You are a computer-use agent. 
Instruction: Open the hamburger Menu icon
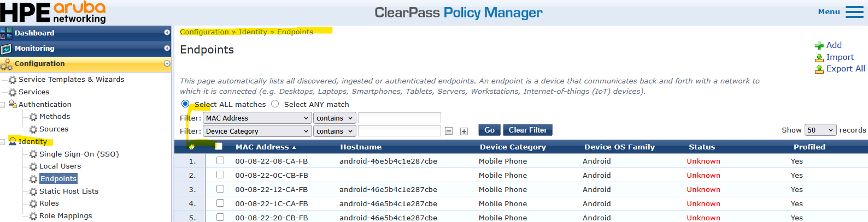pyautogui.click(x=854, y=12)
